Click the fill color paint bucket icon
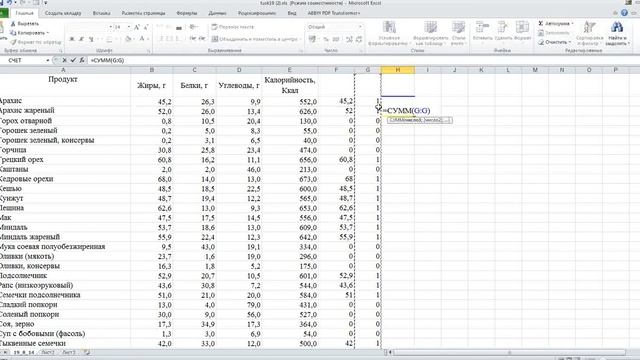Image resolution: width=640 pixels, height=360 pixels. pyautogui.click(x=128, y=39)
